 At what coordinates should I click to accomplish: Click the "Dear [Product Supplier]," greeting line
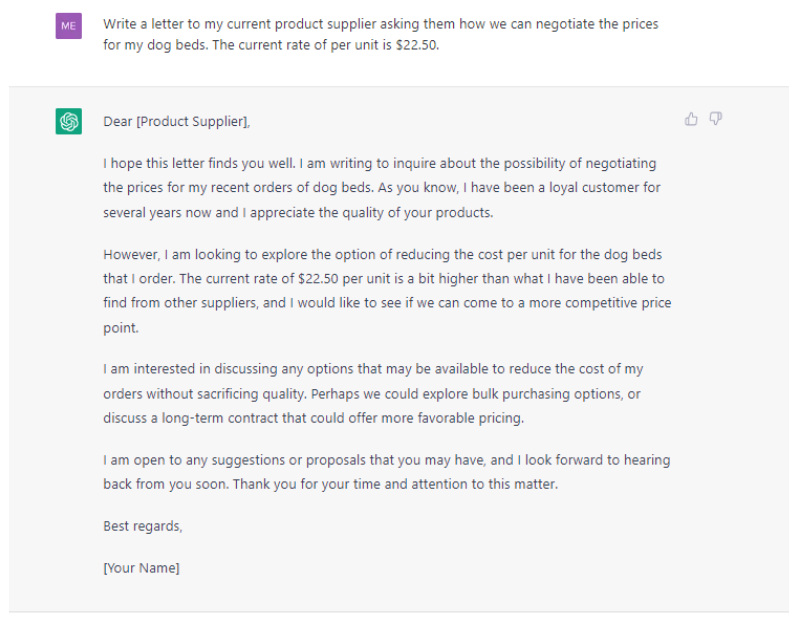pos(176,122)
